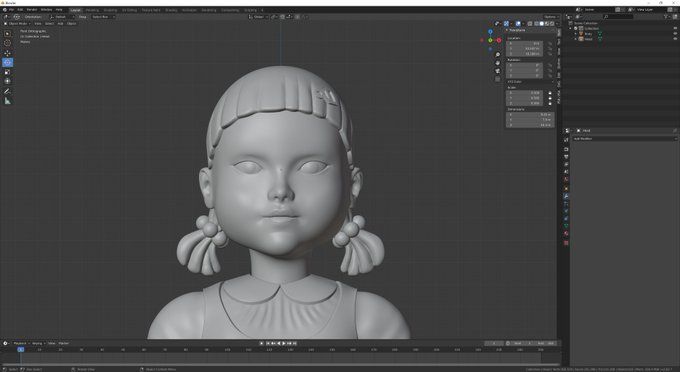Toggle the Scale X lock icon
The image size is (680, 372).
coord(550,93)
